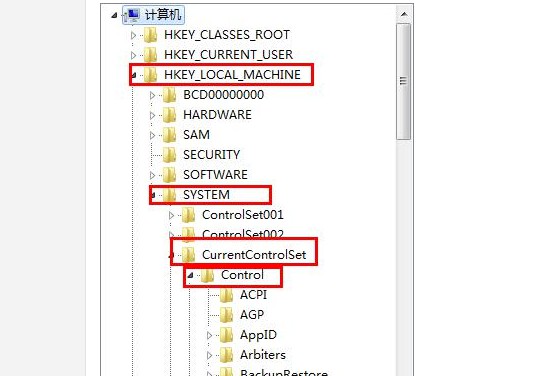Select the SECURITY key text
Image resolution: width=554 pixels, height=376 pixels.
[212, 155]
